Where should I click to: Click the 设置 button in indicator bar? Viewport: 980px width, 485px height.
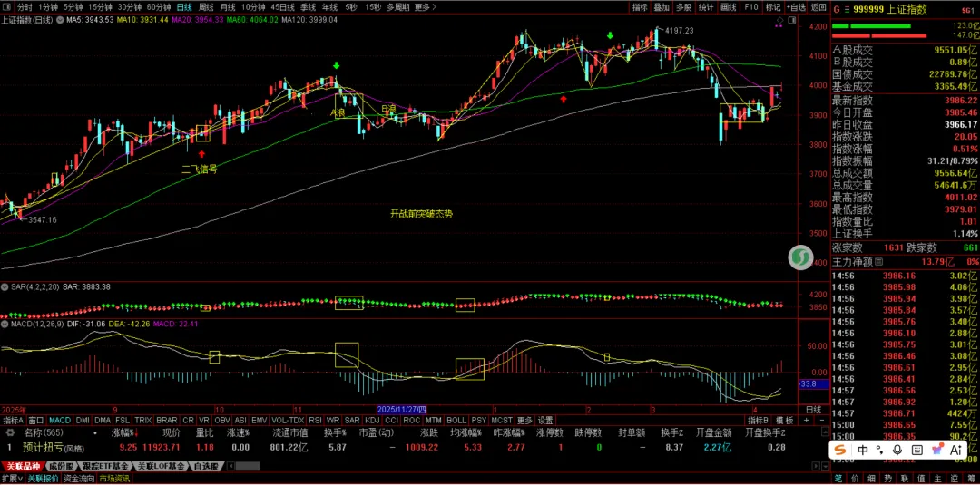(545, 421)
